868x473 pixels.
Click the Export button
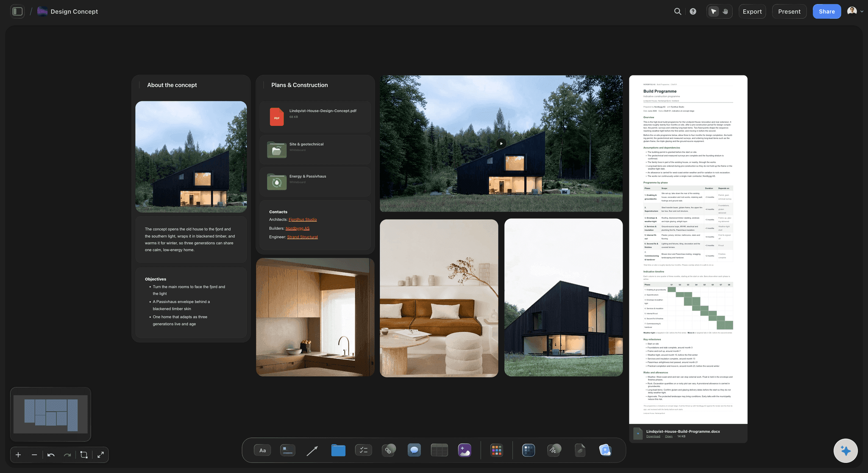752,11
